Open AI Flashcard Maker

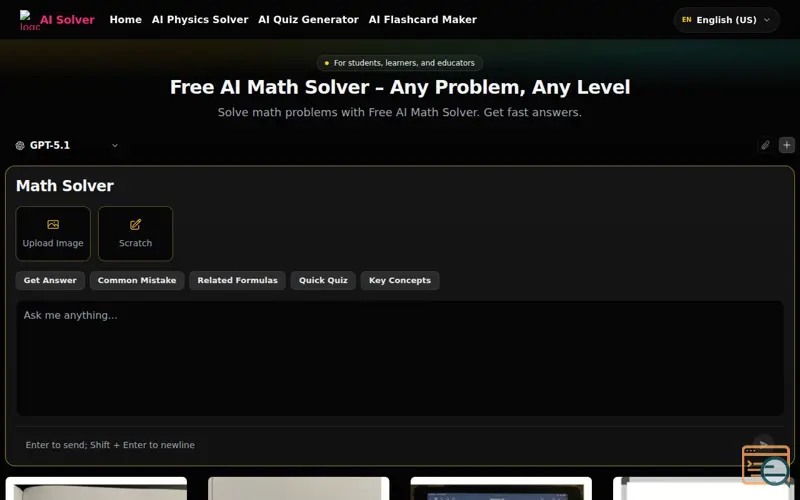tap(422, 20)
